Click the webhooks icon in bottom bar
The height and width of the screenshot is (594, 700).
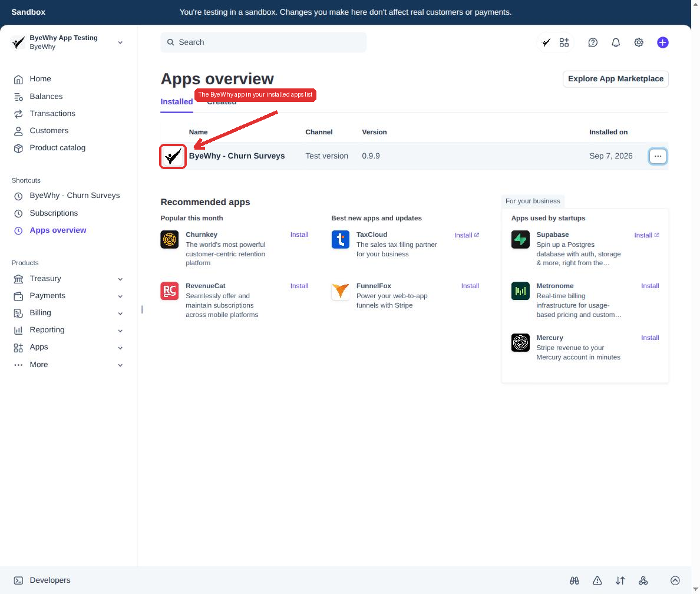pyautogui.click(x=643, y=580)
